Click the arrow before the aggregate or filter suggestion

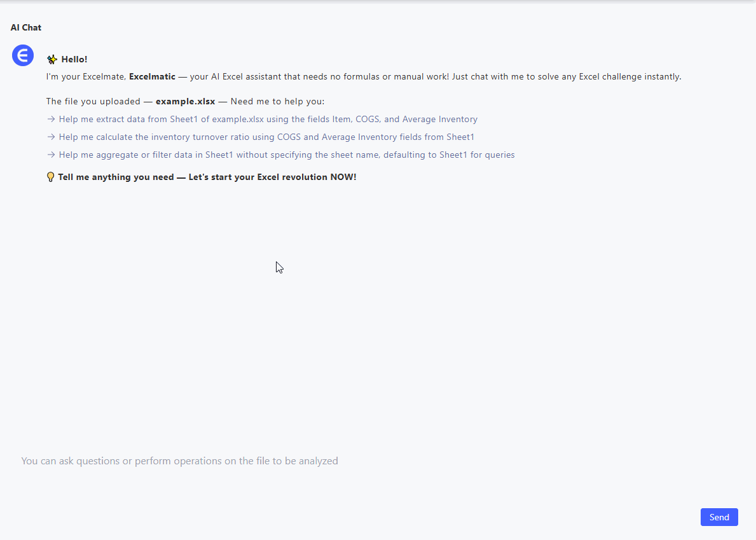click(51, 155)
